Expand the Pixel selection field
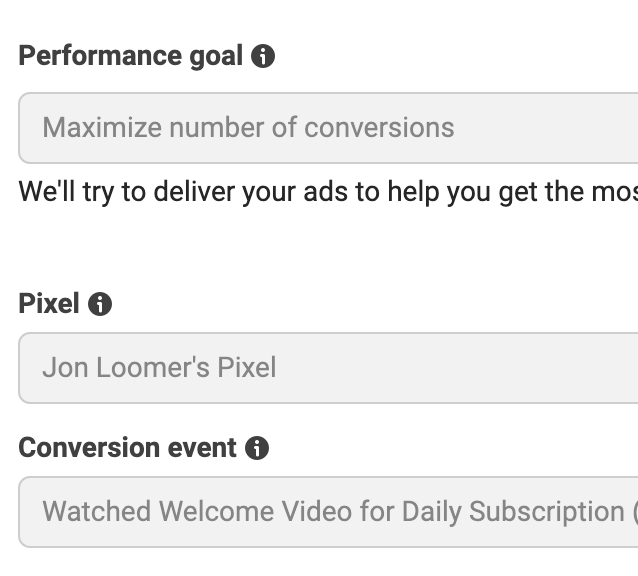 328,368
